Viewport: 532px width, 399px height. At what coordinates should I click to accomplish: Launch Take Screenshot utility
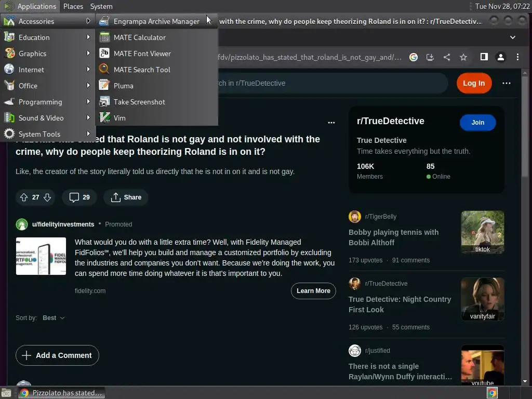click(x=156, y=102)
